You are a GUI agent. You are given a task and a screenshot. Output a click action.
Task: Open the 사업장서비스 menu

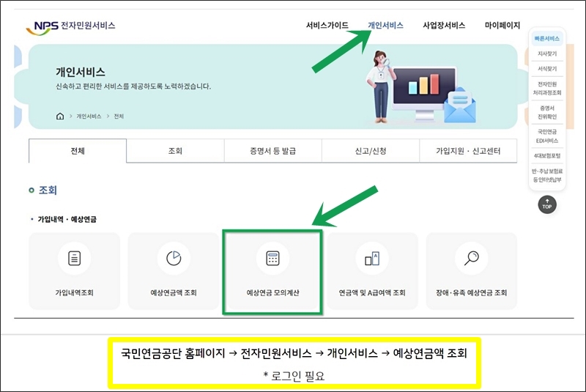(444, 26)
